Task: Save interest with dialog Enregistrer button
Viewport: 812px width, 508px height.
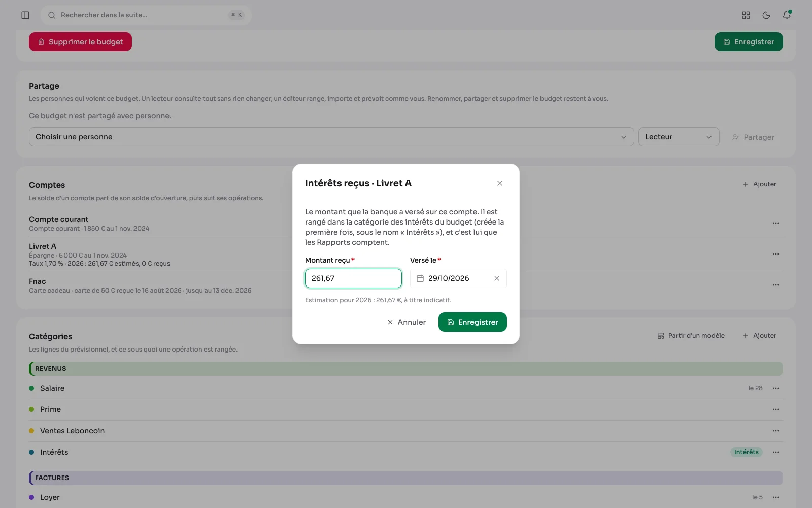Action: pyautogui.click(x=472, y=322)
